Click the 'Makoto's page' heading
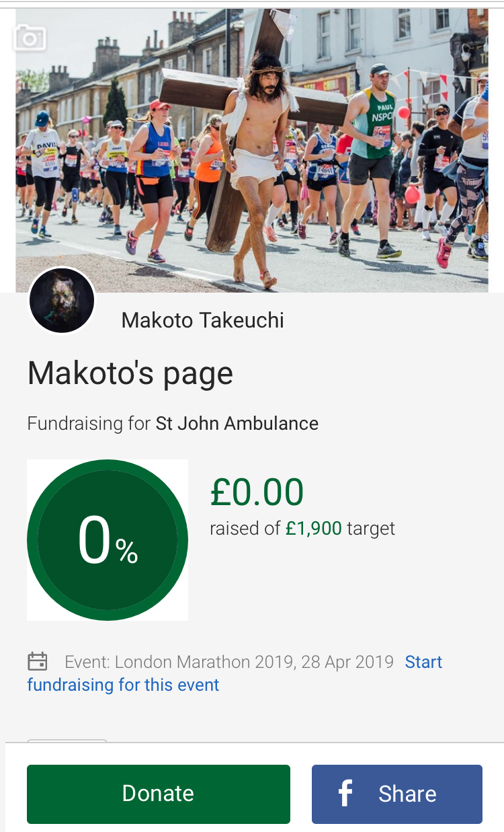Viewport: 504px width, 832px height. [x=130, y=373]
